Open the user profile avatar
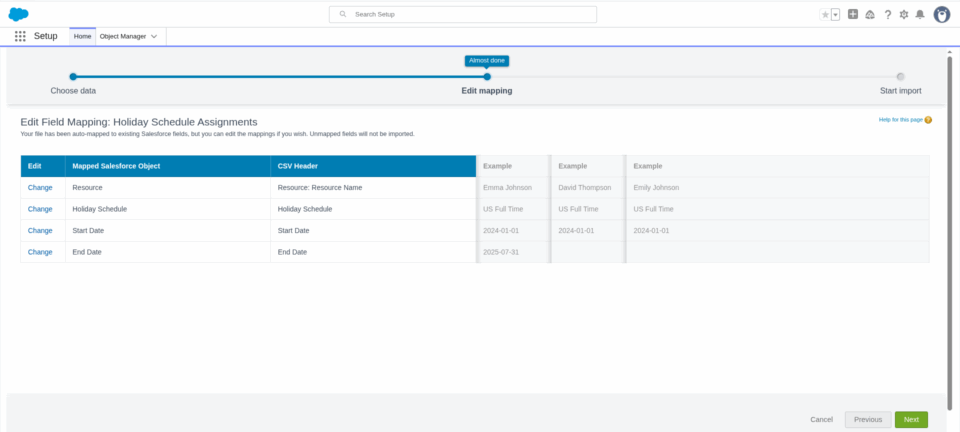 [x=942, y=14]
